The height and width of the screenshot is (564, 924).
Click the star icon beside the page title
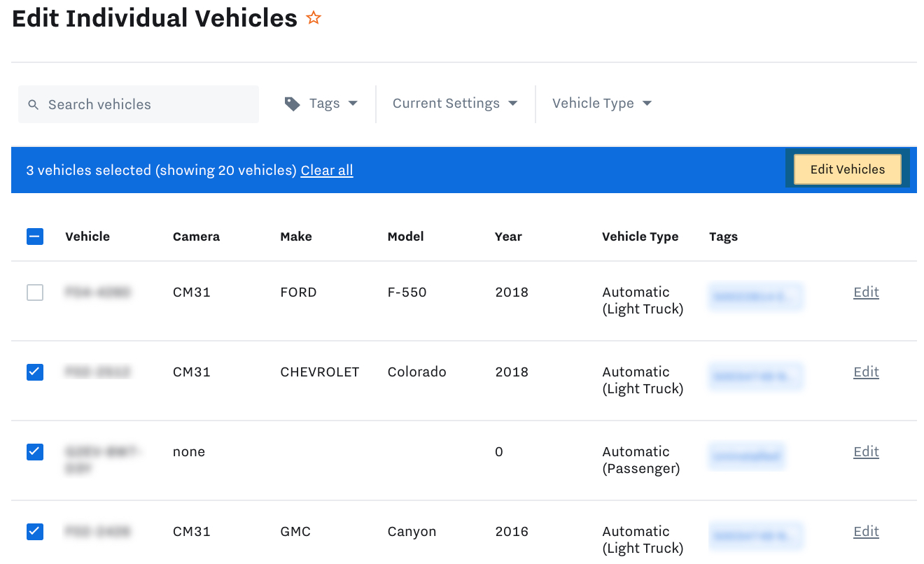coord(313,17)
